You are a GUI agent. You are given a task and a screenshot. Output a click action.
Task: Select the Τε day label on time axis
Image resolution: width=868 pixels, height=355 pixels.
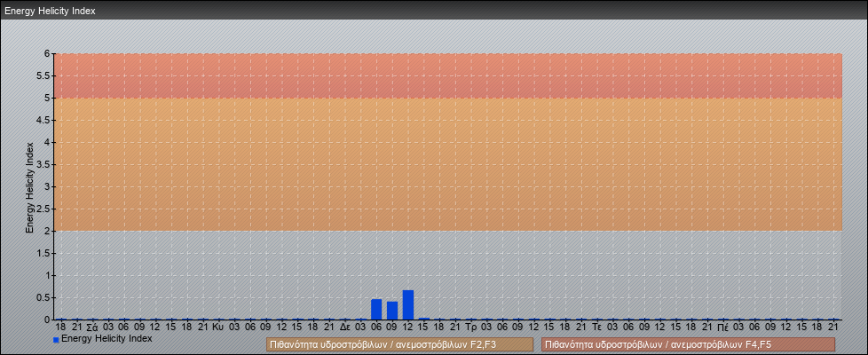tap(596, 327)
